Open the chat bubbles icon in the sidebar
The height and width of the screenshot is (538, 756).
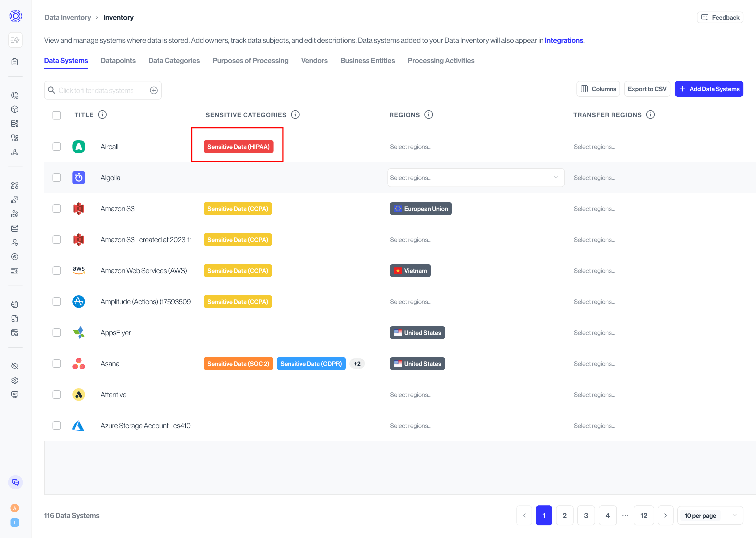point(15,482)
